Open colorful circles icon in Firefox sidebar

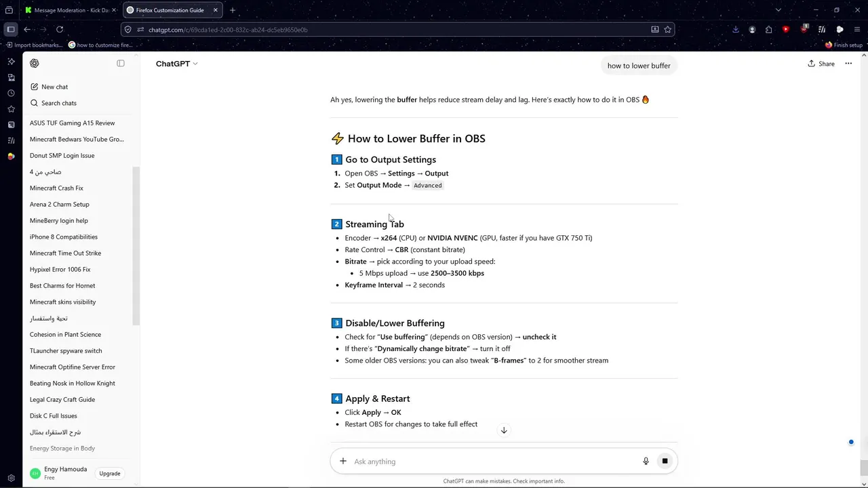11,156
